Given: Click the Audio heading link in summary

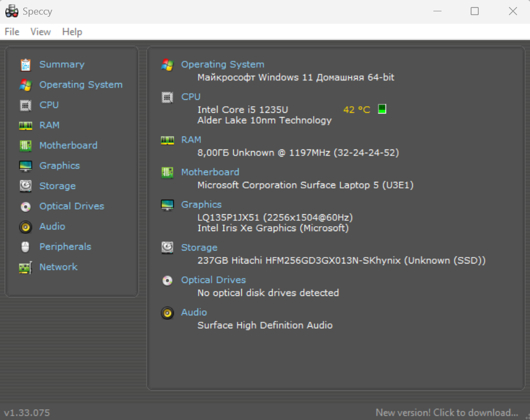Looking at the screenshot, I should [x=194, y=312].
